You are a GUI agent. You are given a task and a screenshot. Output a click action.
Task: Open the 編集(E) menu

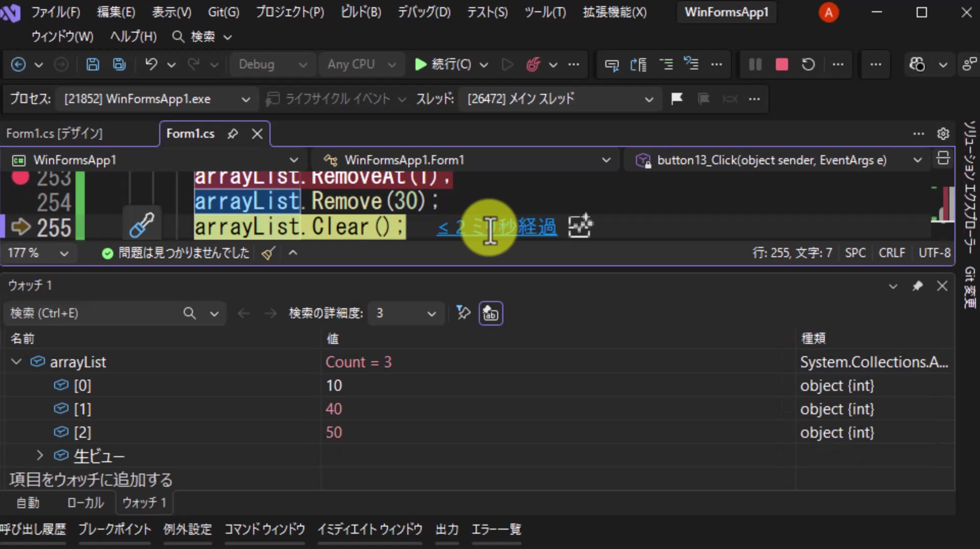116,12
